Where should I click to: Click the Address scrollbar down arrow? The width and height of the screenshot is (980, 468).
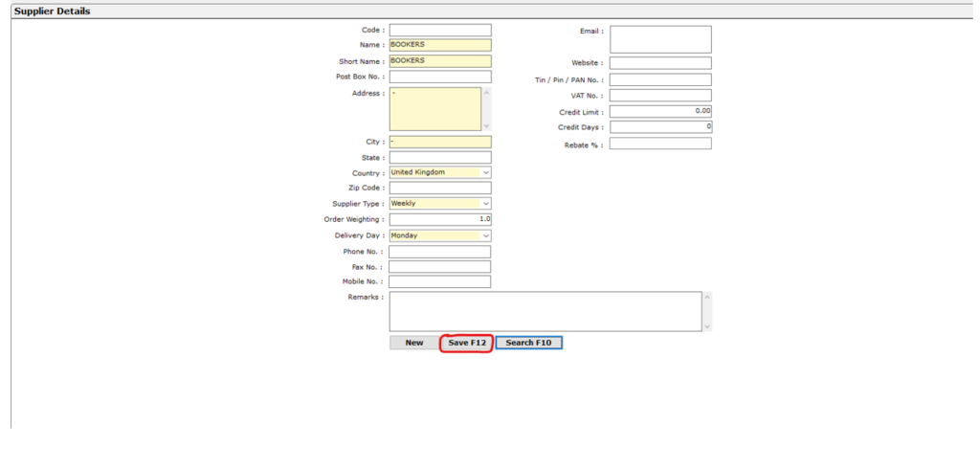click(486, 125)
